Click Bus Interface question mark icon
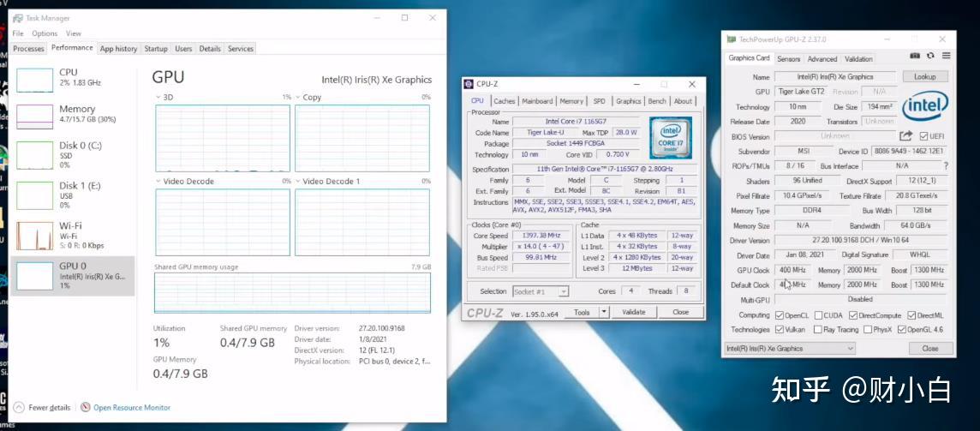Screen dimensions: 980x431 point(946,166)
